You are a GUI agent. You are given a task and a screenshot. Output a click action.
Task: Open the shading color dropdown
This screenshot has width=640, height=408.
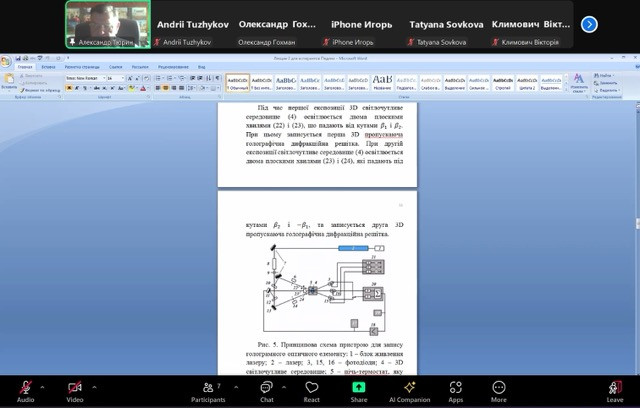coord(206,88)
